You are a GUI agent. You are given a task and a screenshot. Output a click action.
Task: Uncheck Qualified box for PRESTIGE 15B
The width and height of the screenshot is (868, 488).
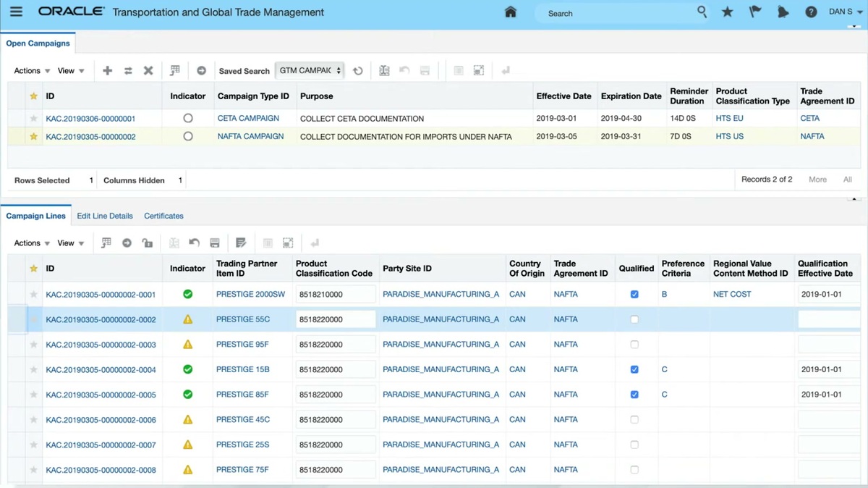click(634, 369)
